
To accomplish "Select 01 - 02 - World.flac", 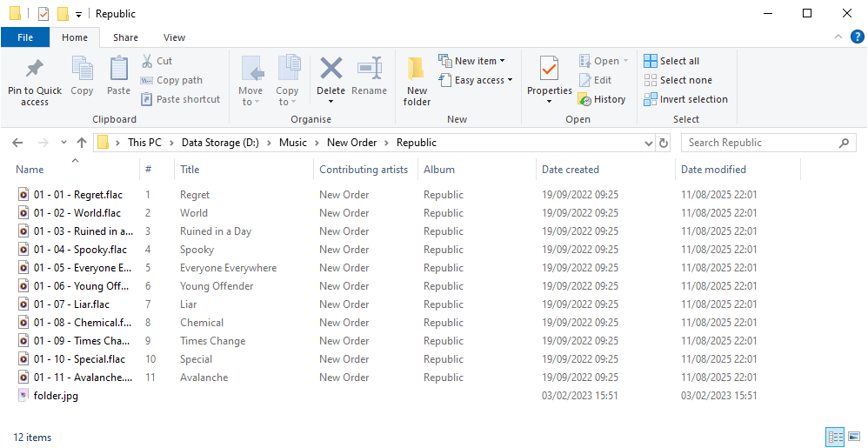I will point(77,213).
